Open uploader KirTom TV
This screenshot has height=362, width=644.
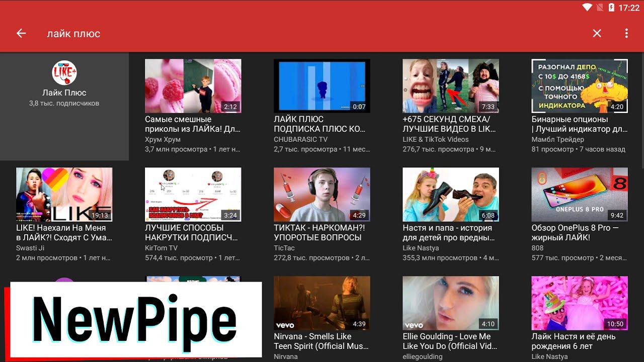coord(161,248)
